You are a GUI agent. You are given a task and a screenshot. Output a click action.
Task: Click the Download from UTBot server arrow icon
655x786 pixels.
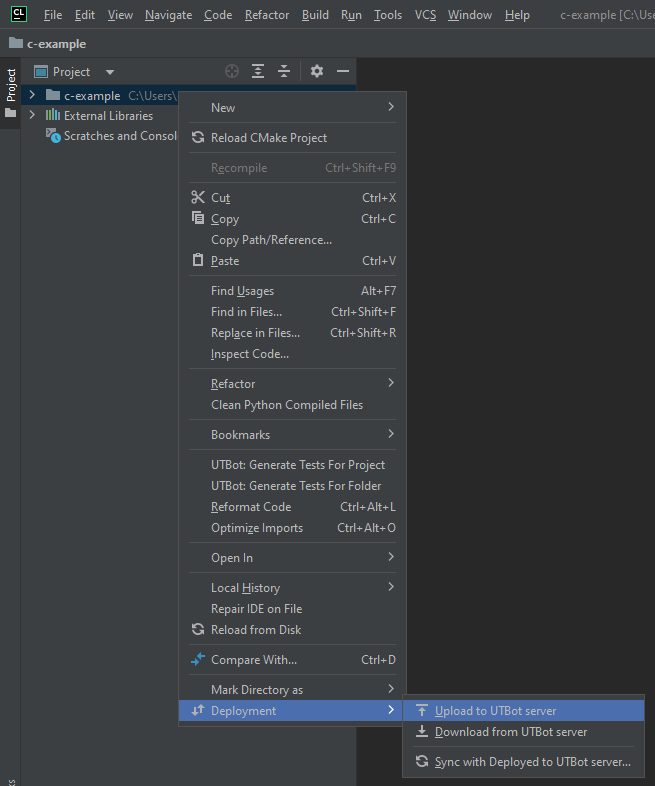click(422, 732)
